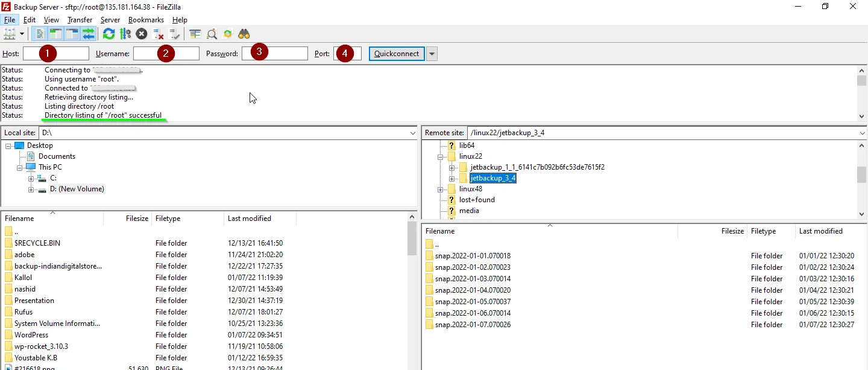The image size is (868, 370).
Task: Open the Local site path dropdown
Action: 412,133
